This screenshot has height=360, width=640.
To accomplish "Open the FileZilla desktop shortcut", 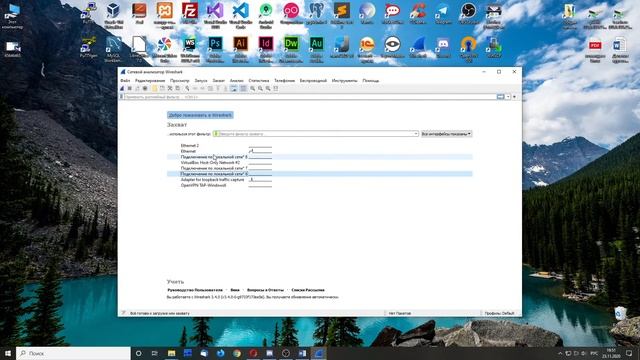I will point(190,13).
